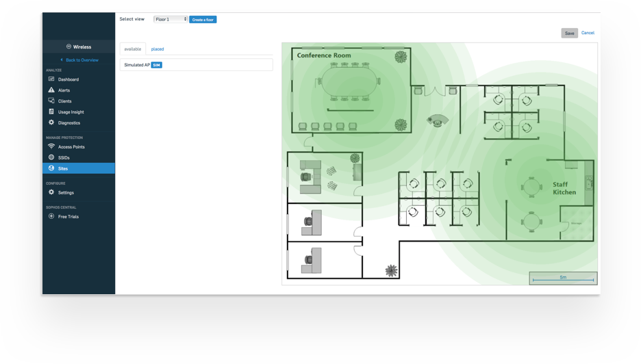Click the Usage Insight report icon
Screen dimensions: 641x364
[x=51, y=112]
